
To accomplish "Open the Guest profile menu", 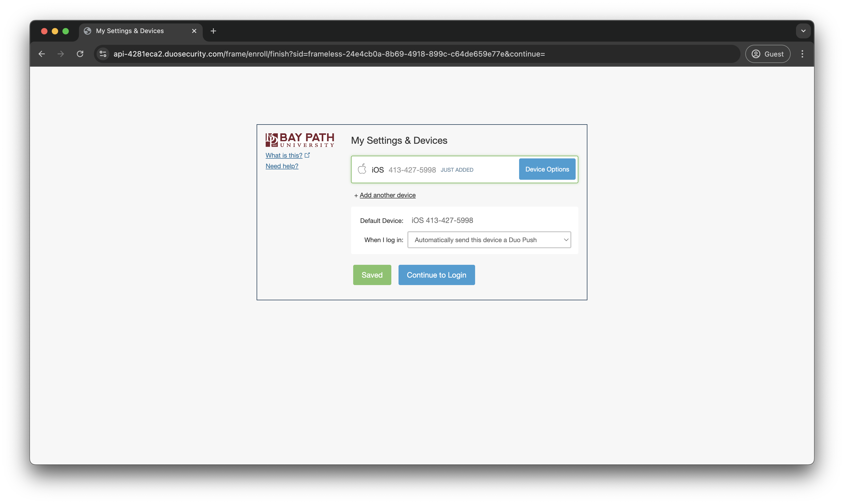I will point(768,54).
